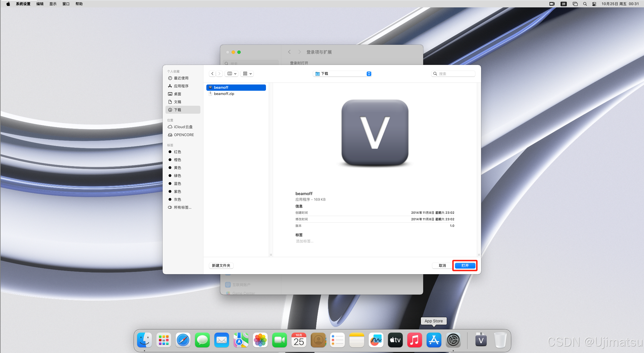Viewport: 644px width, 353px height.
Task: Select the 绿色 tag
Action: [x=183, y=176]
